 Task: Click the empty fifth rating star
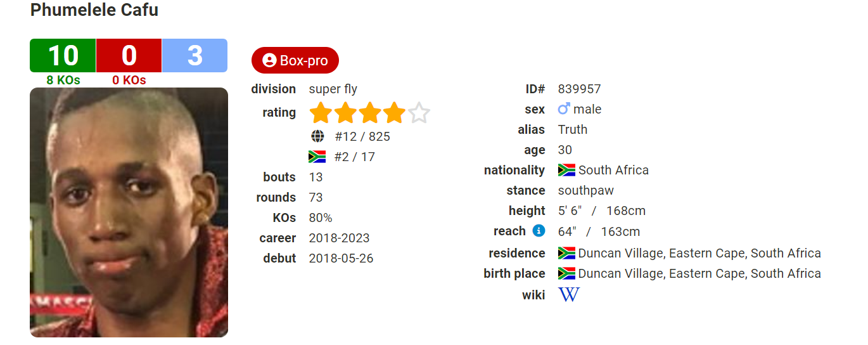tap(419, 114)
